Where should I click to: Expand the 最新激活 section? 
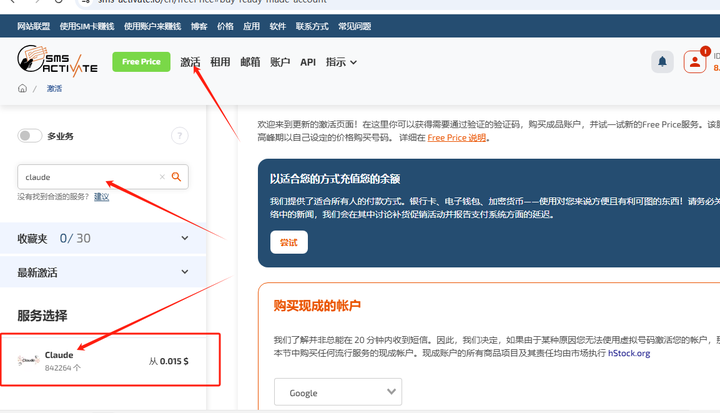(103, 272)
